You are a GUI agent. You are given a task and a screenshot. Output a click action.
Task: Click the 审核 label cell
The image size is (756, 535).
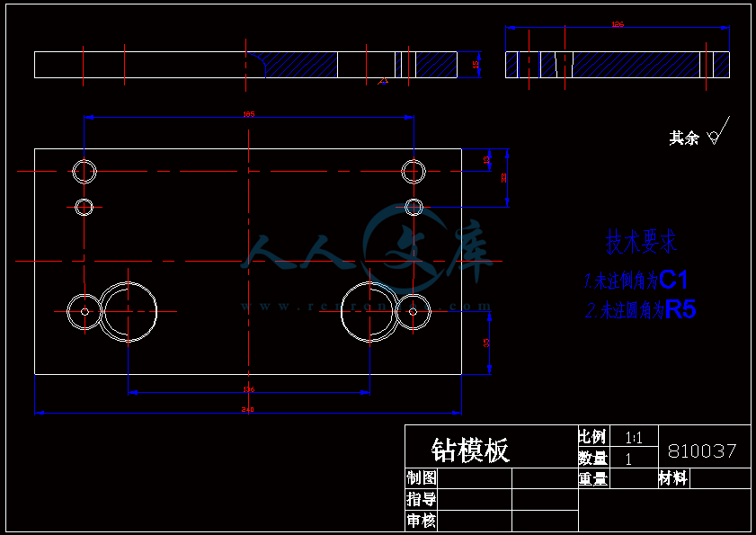(422, 521)
